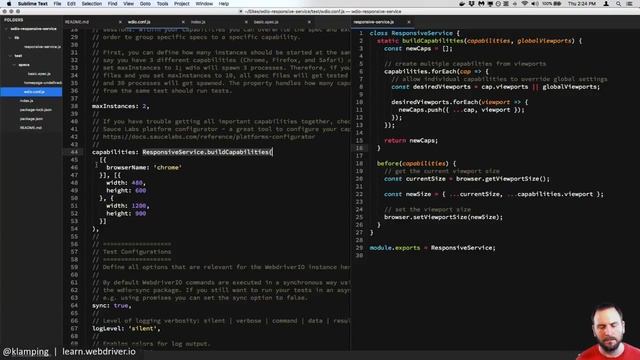Image resolution: width=640 pixels, height=360 pixels.
Task: Open Spotlight search magnifier icon
Action: point(618,4)
